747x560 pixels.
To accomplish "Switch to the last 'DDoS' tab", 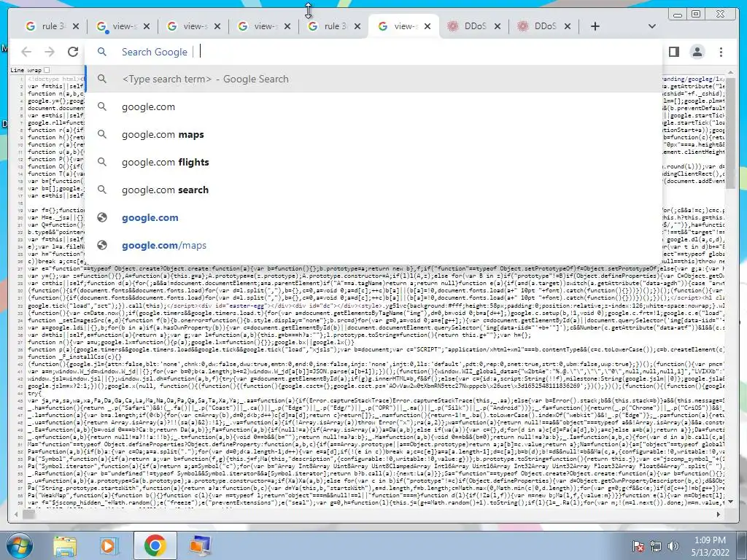I will [x=543, y=26].
